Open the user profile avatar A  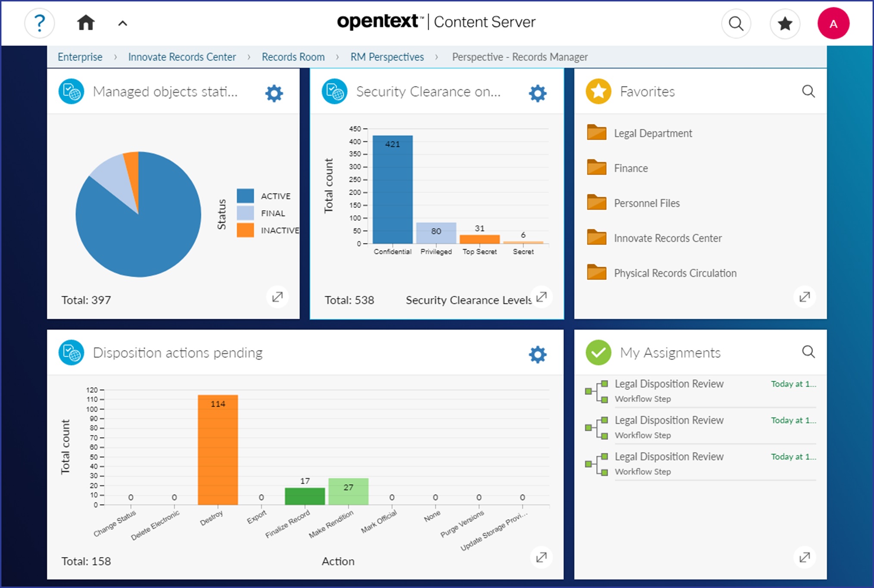pos(834,23)
